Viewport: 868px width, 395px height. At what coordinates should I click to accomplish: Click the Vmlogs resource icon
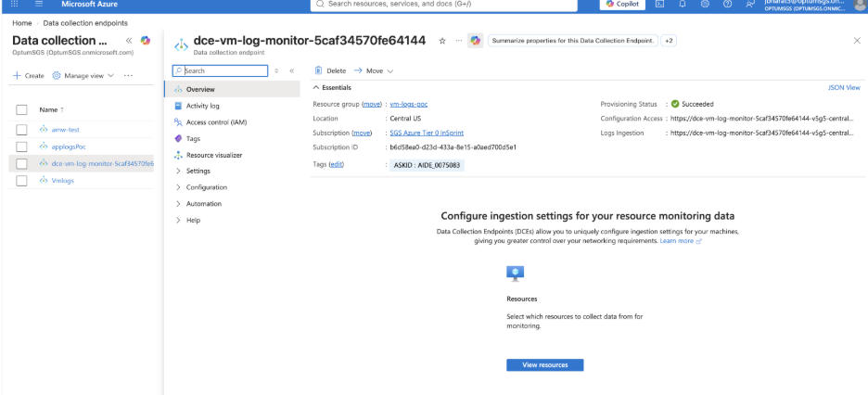click(44, 181)
